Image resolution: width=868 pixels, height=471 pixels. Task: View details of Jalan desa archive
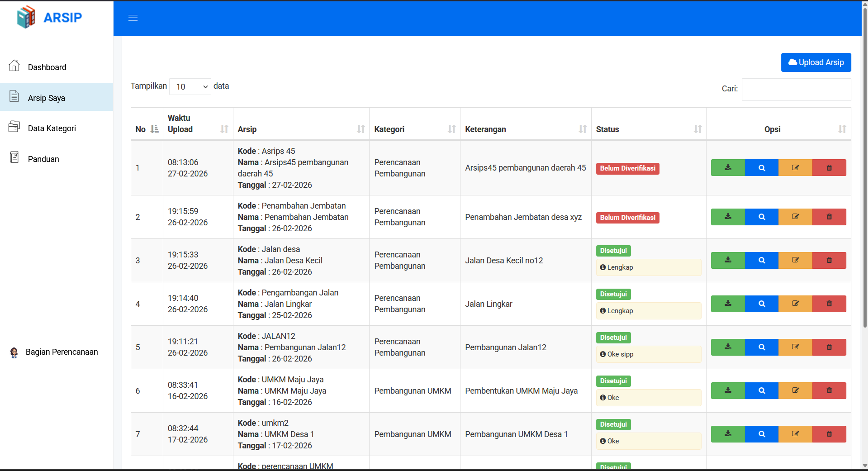pos(762,260)
